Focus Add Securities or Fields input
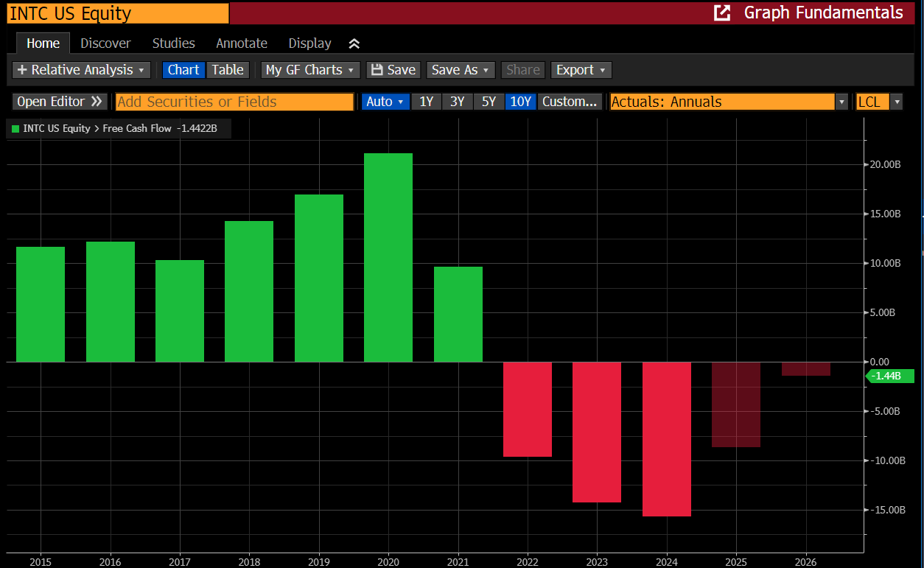The width and height of the screenshot is (924, 568). (x=234, y=102)
